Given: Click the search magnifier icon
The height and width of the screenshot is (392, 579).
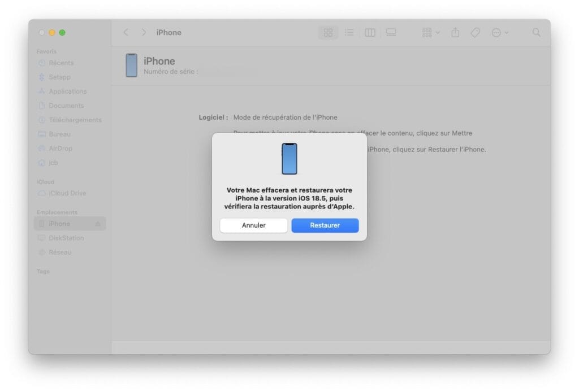Looking at the screenshot, I should [x=536, y=32].
